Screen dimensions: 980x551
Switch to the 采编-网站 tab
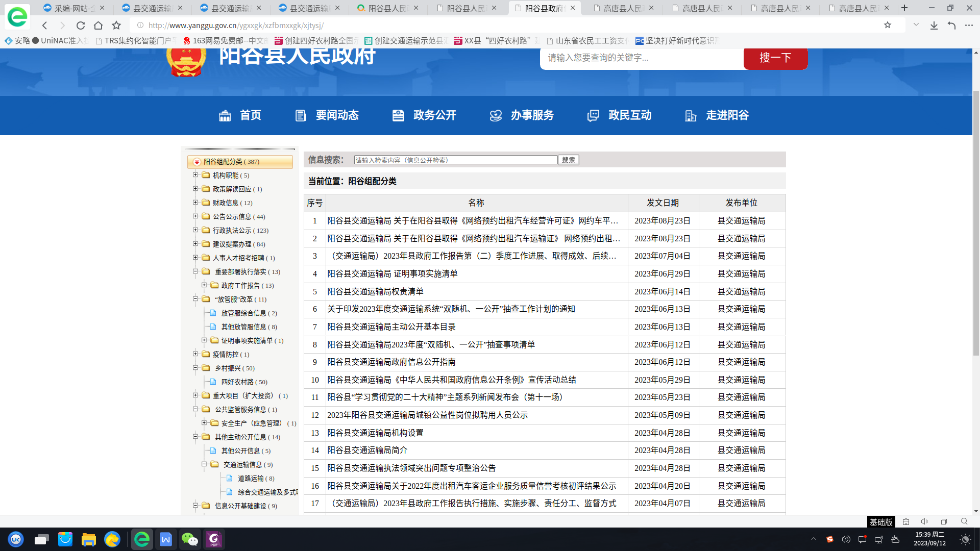click(x=73, y=8)
